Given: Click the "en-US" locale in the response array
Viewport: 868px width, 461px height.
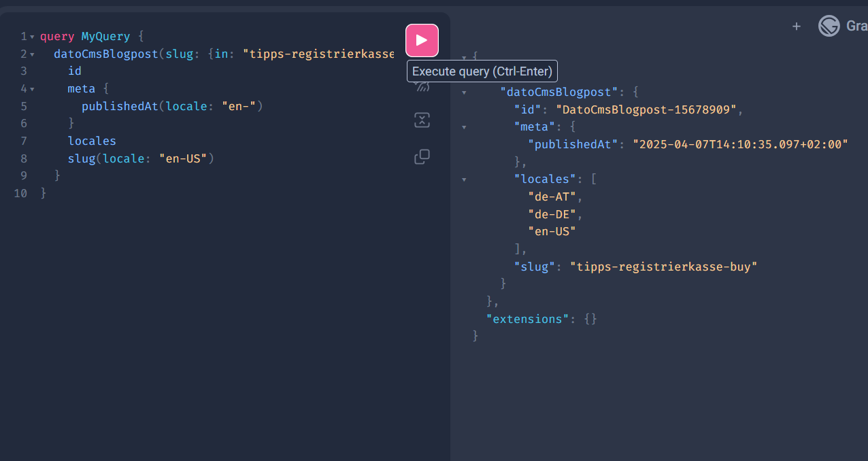Looking at the screenshot, I should coord(552,231).
